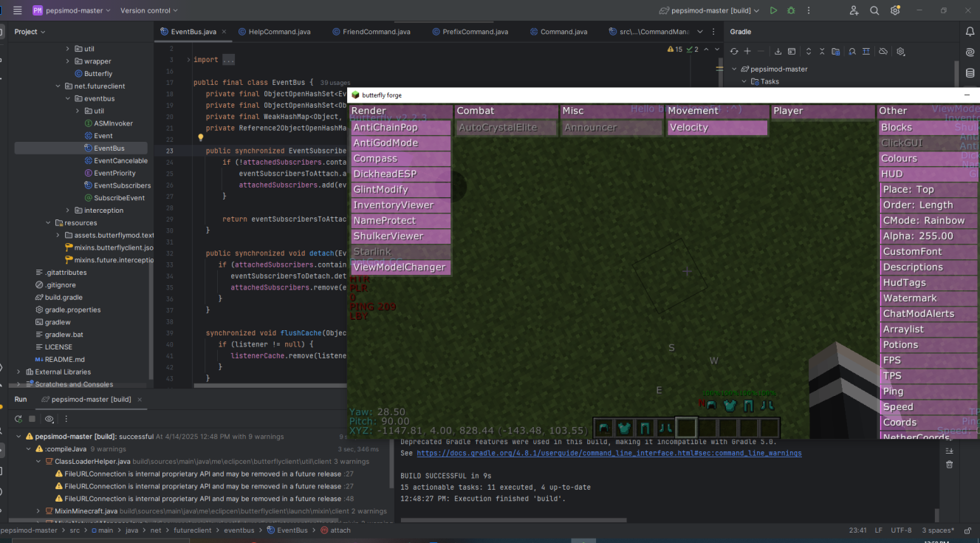980x543 pixels.
Task: Clear the Run output trash icon
Action: [950, 465]
